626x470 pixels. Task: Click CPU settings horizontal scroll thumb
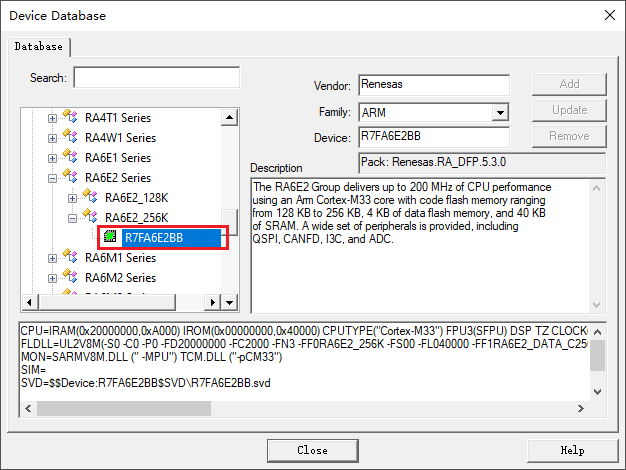coord(124,409)
